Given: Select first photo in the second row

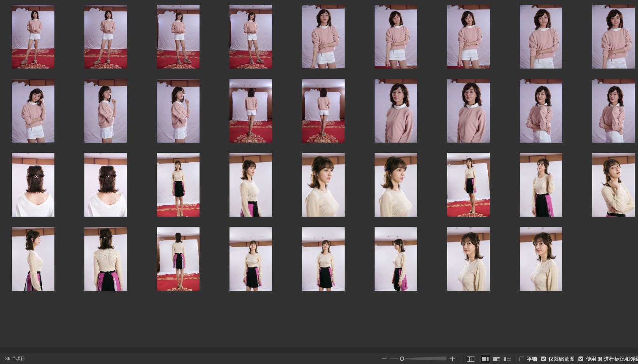Looking at the screenshot, I should (x=33, y=111).
